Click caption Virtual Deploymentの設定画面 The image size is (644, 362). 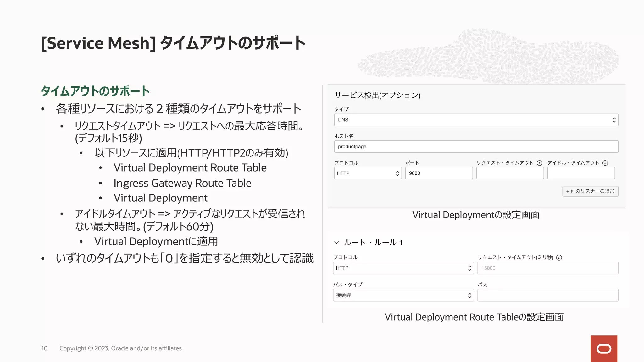coord(476,215)
